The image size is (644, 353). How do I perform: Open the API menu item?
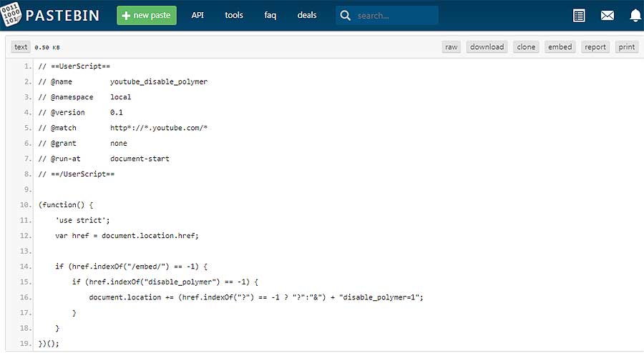pos(197,15)
